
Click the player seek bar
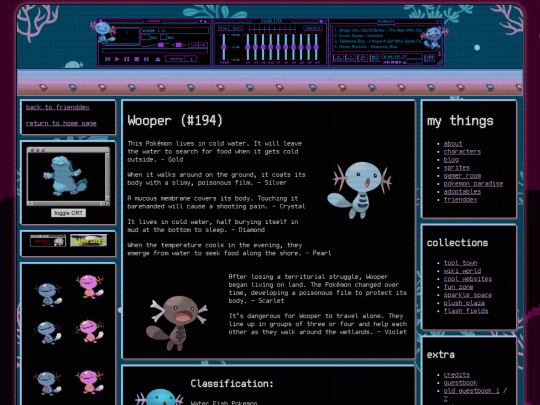(155, 51)
